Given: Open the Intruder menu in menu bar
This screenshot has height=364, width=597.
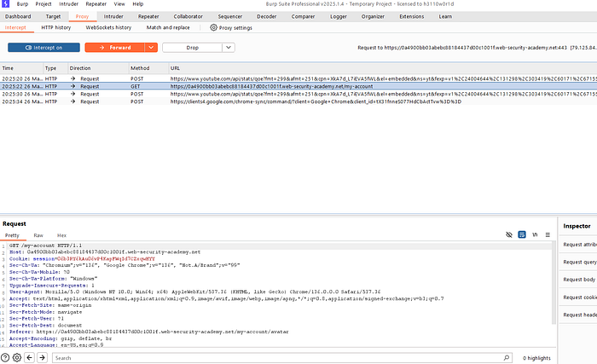Looking at the screenshot, I should coord(68,3).
